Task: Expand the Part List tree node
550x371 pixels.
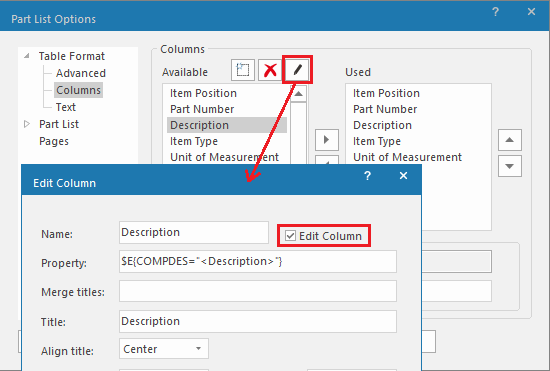Action: pyautogui.click(x=27, y=124)
